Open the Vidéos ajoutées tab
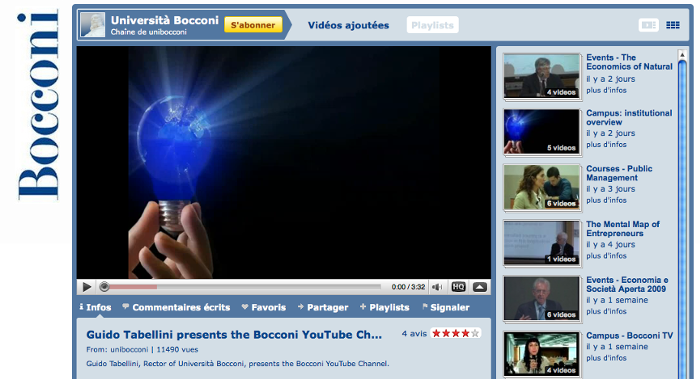 [x=348, y=25]
